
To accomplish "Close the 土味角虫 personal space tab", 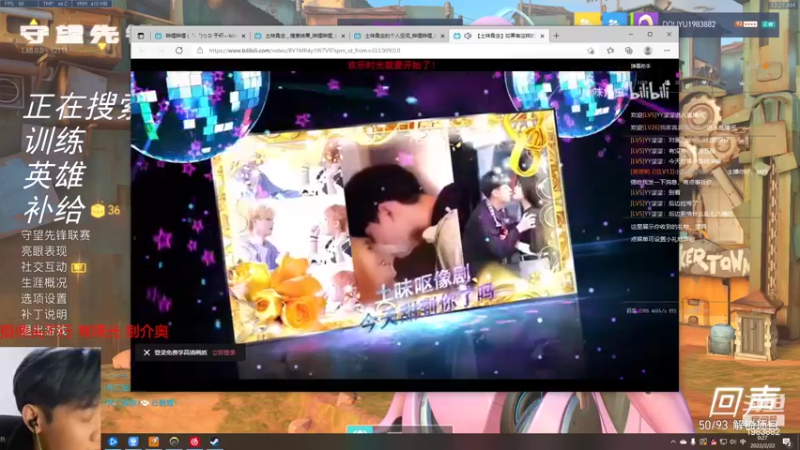I will pos(442,36).
